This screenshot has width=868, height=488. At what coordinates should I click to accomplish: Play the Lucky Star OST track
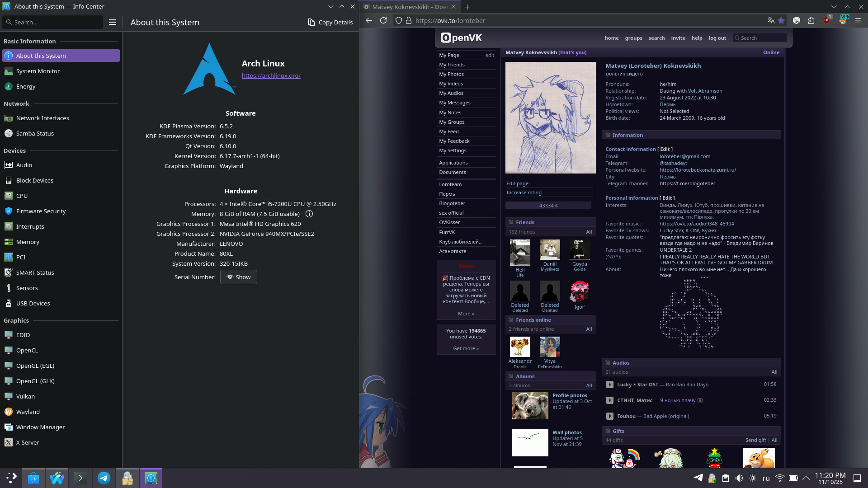(x=609, y=385)
